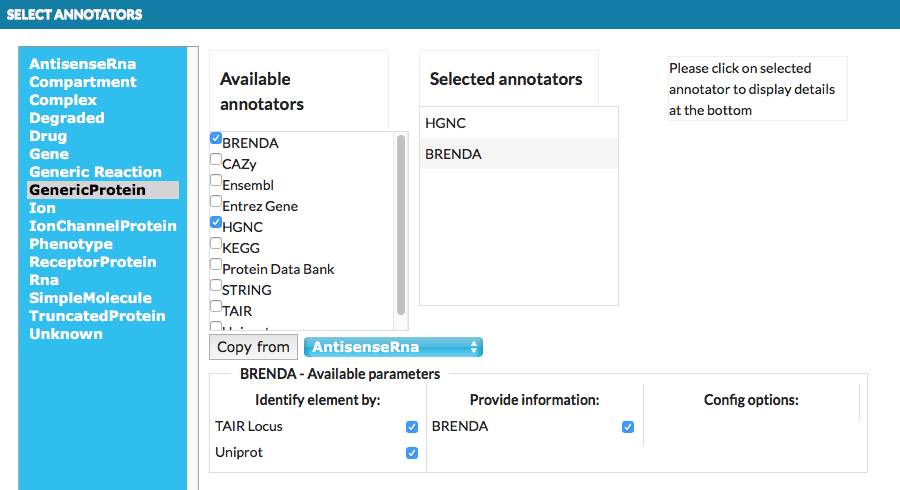The width and height of the screenshot is (900, 490).
Task: Toggle the Uniprot identifier checkbox
Action: pyautogui.click(x=412, y=453)
